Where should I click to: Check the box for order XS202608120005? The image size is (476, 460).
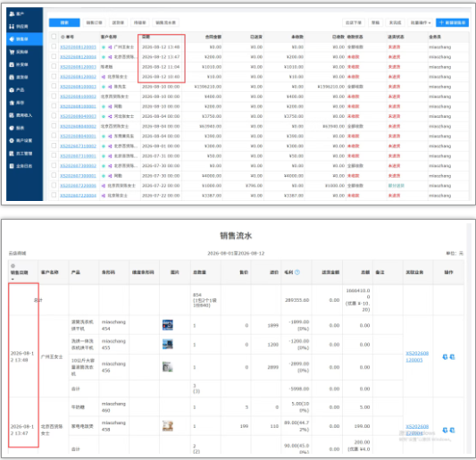pyautogui.click(x=54, y=46)
